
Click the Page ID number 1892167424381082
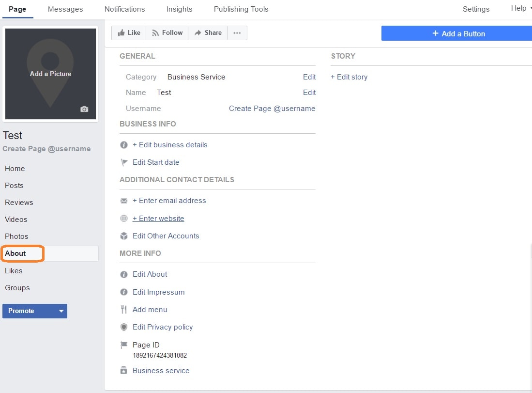coord(159,356)
